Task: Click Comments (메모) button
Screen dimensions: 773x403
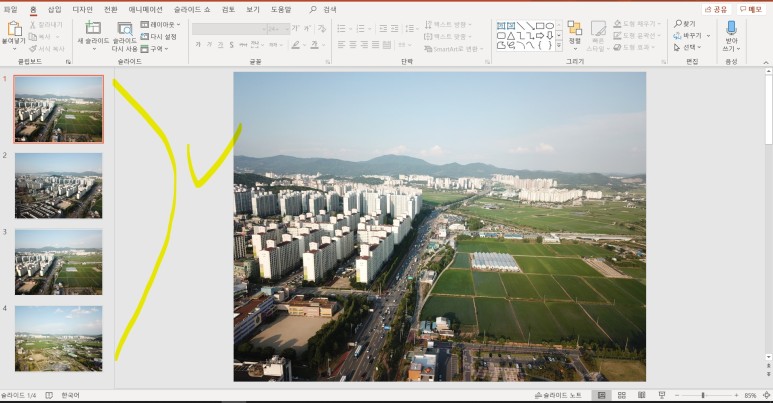Action: (751, 9)
